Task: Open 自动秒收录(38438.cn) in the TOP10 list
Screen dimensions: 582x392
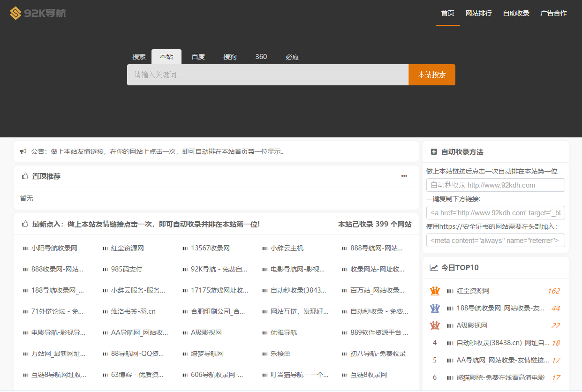Action: [x=503, y=343]
